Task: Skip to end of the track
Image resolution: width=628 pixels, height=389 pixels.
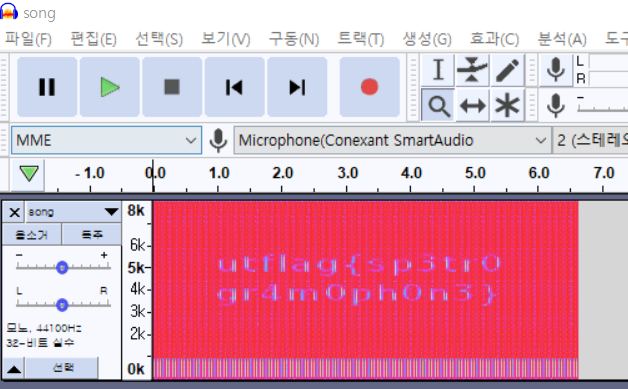Action: pyautogui.click(x=297, y=87)
